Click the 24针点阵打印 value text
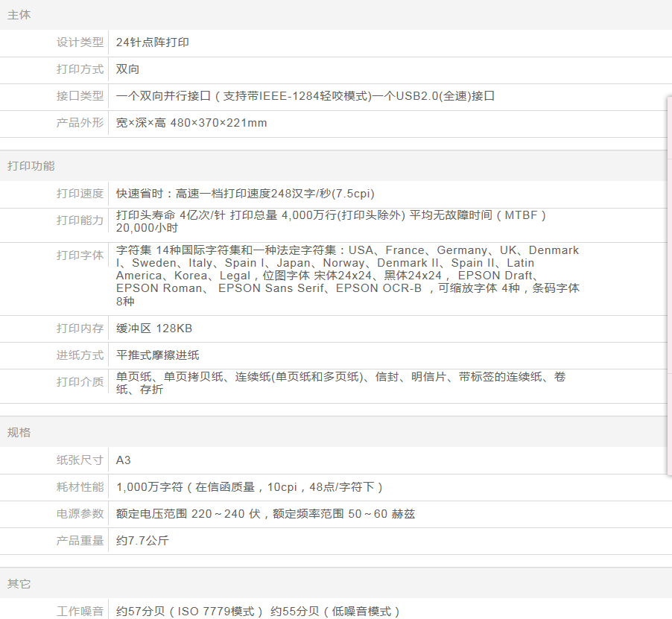 point(153,42)
